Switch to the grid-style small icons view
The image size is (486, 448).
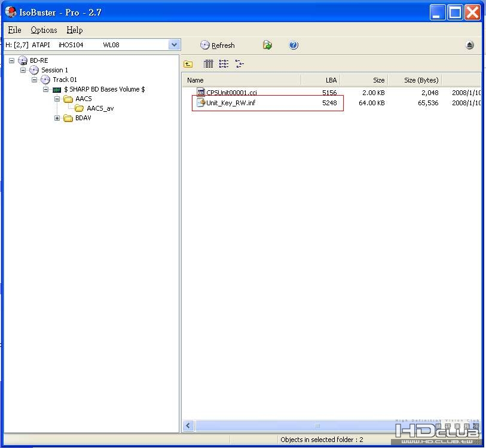click(x=208, y=64)
